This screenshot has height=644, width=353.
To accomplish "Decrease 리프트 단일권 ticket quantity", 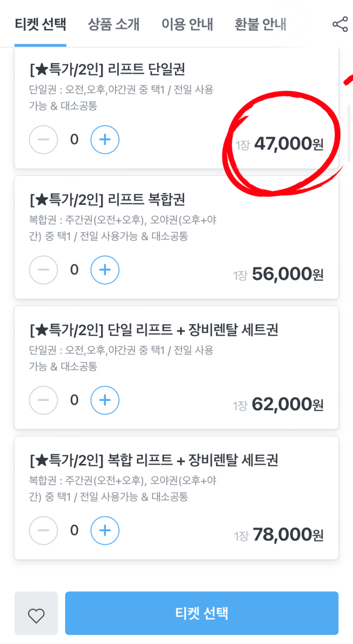I will pos(44,140).
